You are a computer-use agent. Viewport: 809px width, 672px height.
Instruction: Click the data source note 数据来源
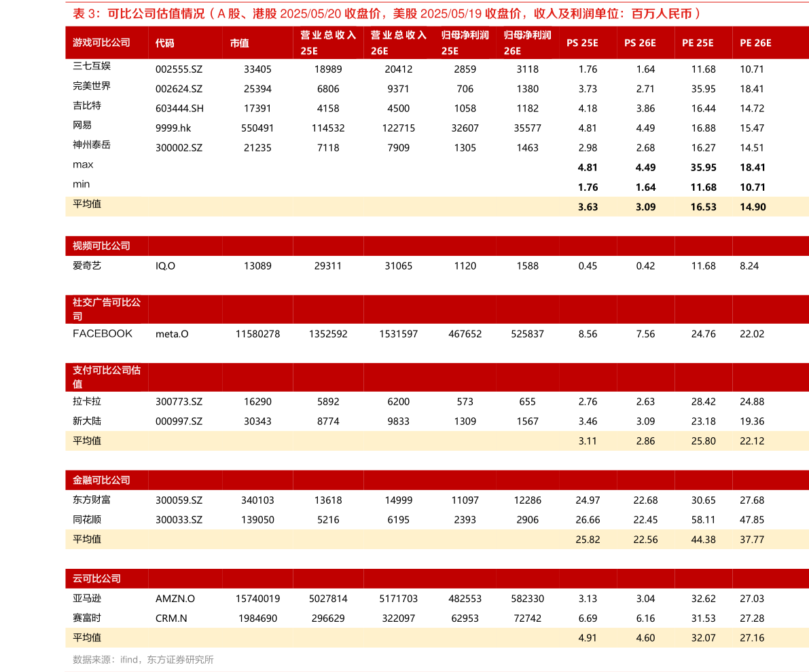pyautogui.click(x=143, y=660)
